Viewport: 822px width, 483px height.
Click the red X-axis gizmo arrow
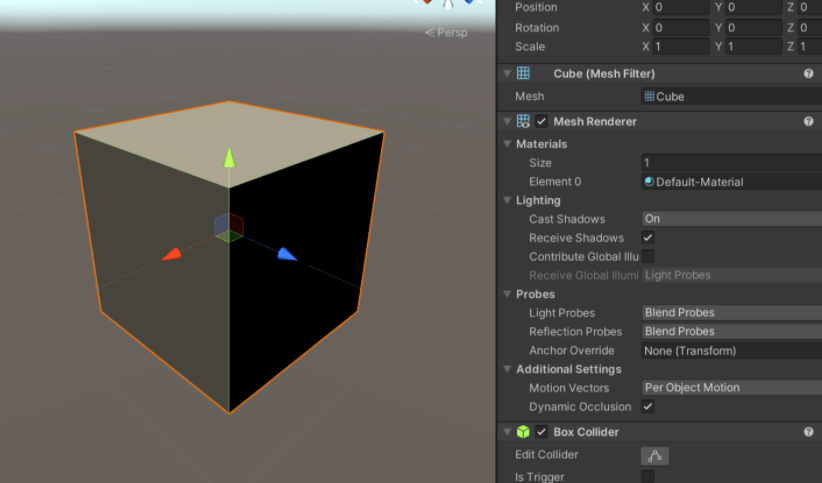(x=172, y=255)
